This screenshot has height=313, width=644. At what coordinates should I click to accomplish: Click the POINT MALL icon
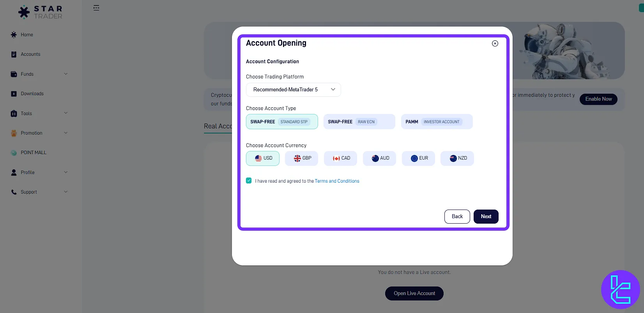pos(14,153)
